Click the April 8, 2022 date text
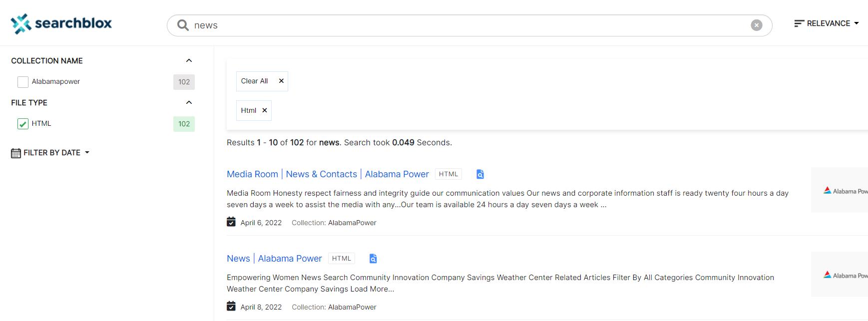 click(261, 307)
